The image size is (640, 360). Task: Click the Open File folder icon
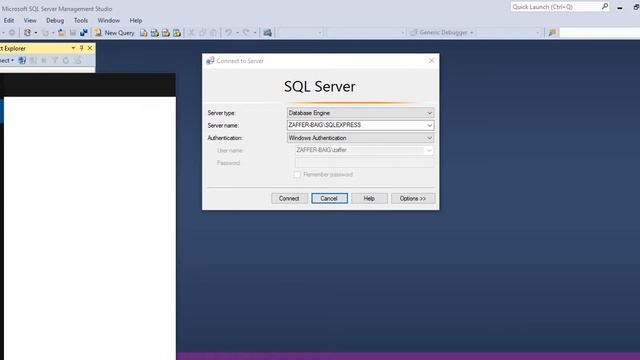tap(61, 33)
